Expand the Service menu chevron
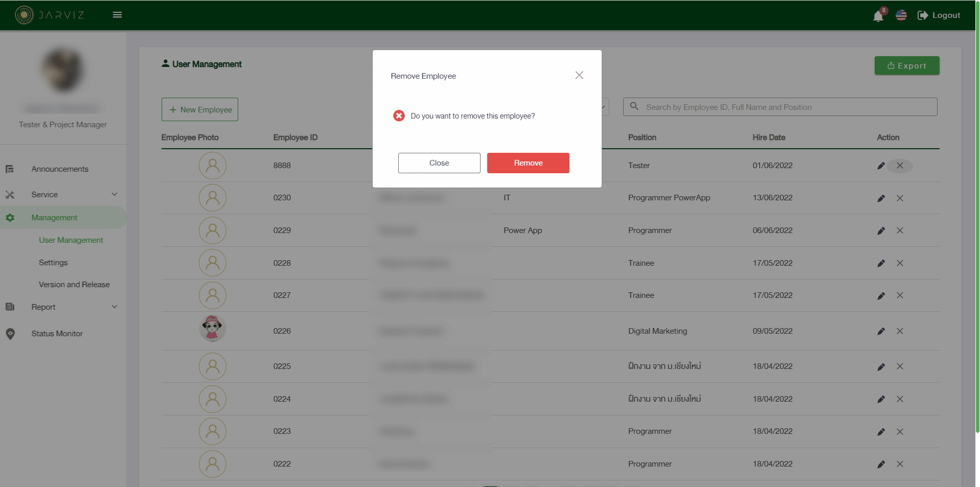The image size is (980, 487). (115, 194)
